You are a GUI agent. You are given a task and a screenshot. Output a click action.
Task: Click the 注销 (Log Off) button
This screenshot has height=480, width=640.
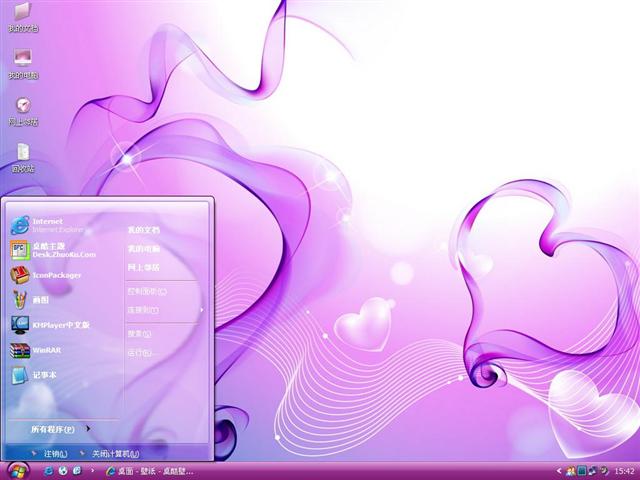pyautogui.click(x=56, y=454)
